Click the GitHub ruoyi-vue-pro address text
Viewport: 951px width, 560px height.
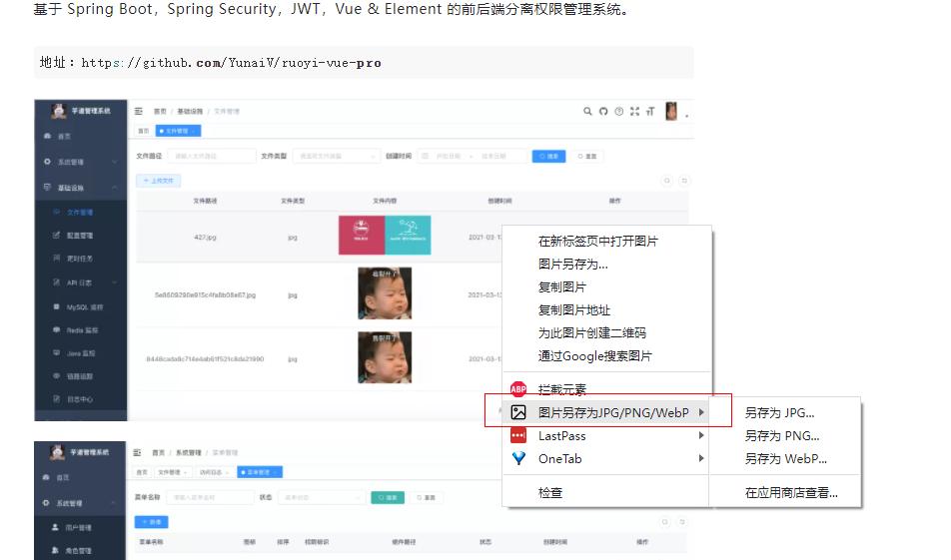click(231, 63)
